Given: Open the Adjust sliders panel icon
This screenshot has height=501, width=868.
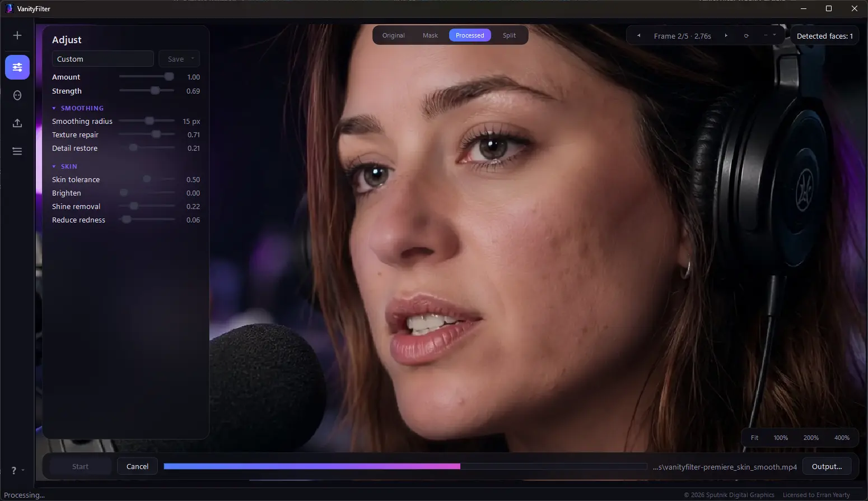Looking at the screenshot, I should coord(17,67).
